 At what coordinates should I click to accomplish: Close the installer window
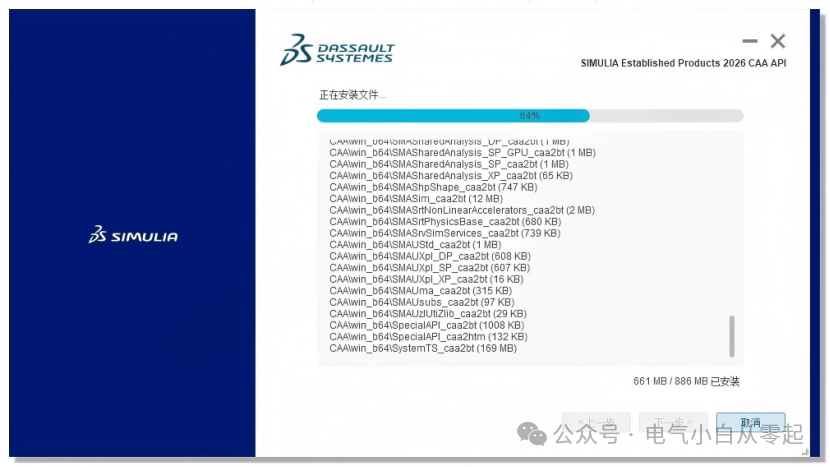(x=778, y=41)
